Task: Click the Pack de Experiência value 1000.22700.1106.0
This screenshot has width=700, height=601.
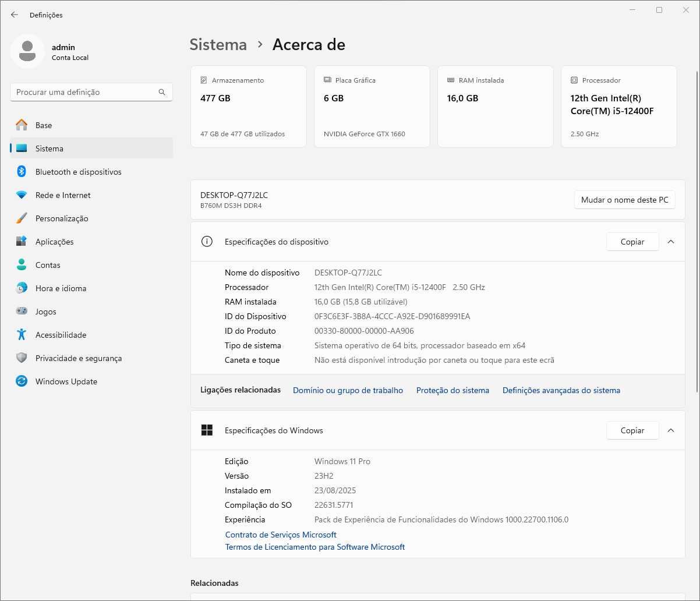Action: (441, 519)
